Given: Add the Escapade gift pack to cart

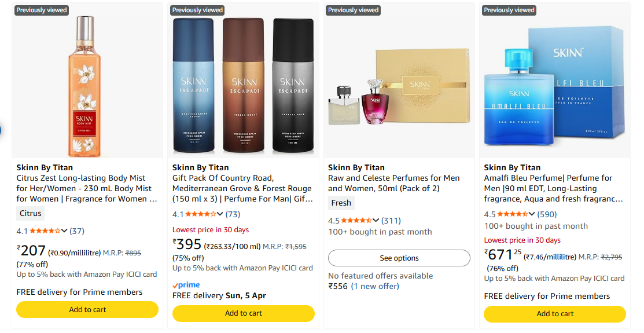Looking at the screenshot, I should (x=244, y=313).
